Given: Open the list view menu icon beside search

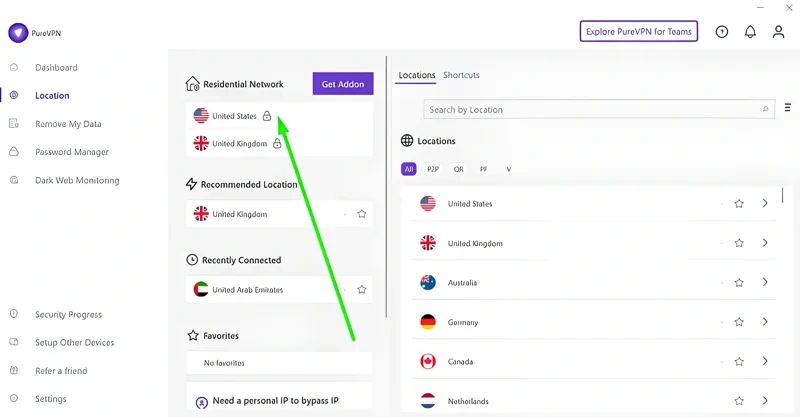Looking at the screenshot, I should 788,108.
